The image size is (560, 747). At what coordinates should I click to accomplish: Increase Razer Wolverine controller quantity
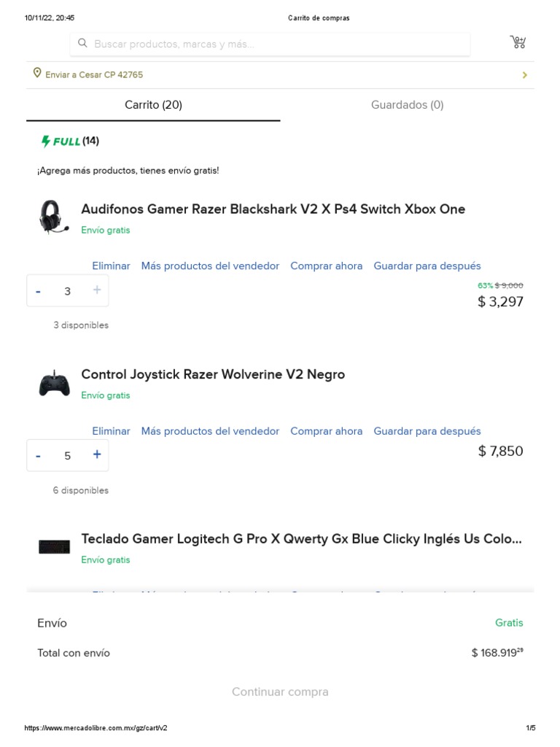(x=97, y=454)
